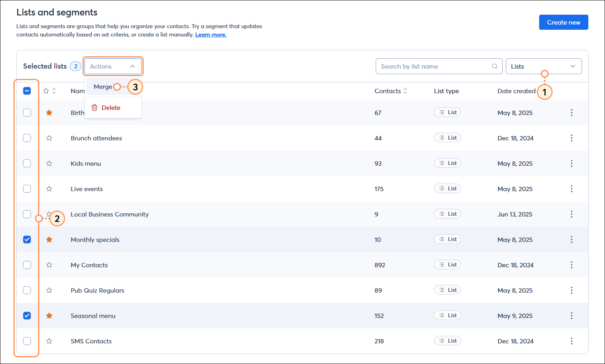The width and height of the screenshot is (605, 364).
Task: Star the Pub Quiz Regulars list
Action: 49,290
